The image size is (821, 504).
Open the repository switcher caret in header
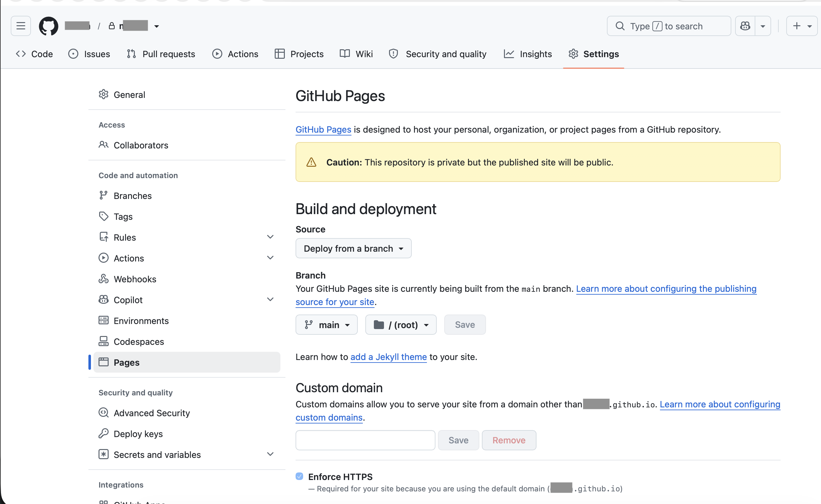[156, 26]
